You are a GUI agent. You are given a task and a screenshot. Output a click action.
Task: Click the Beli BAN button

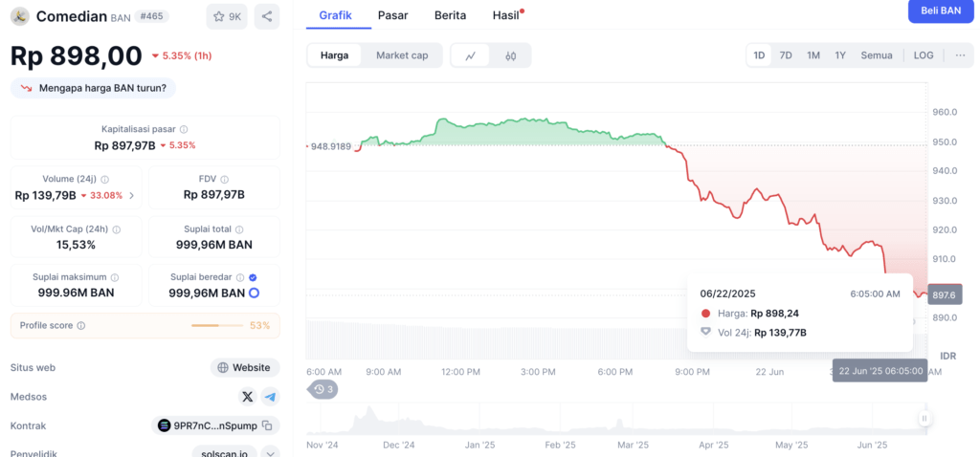coord(942,11)
